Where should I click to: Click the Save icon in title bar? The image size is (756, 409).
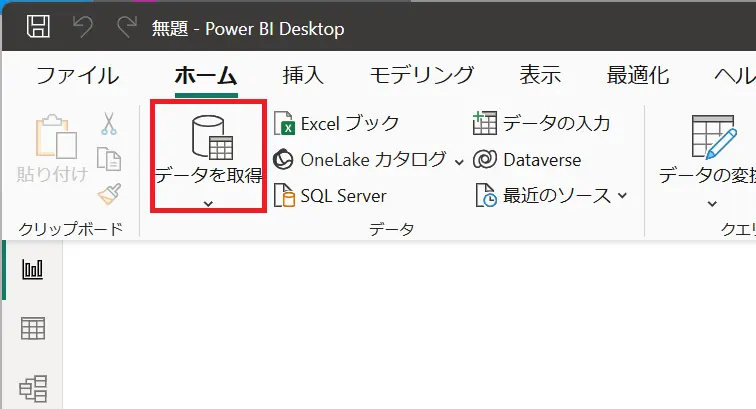(x=39, y=27)
